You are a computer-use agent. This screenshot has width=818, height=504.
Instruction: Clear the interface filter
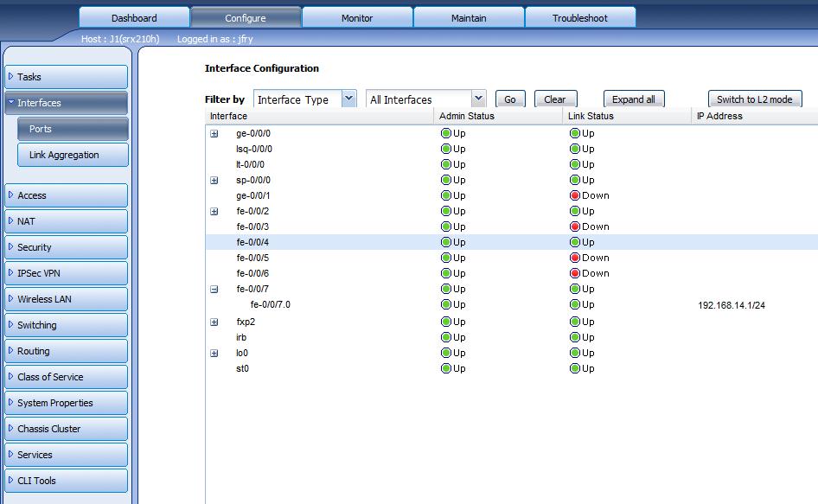(556, 99)
